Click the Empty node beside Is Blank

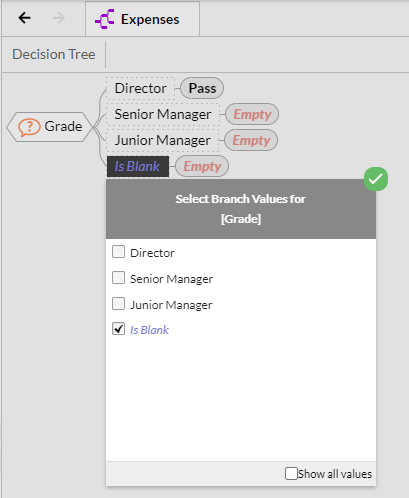click(202, 166)
